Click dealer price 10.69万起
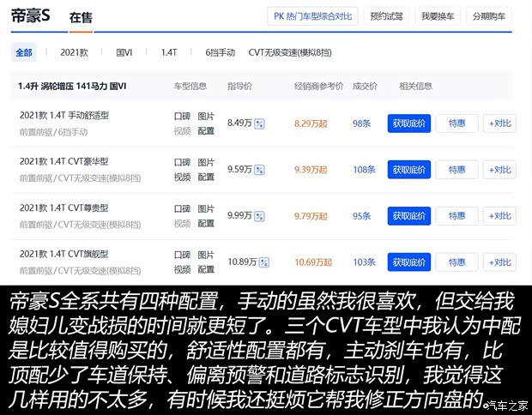This screenshot has width=532, height=415. tap(313, 262)
